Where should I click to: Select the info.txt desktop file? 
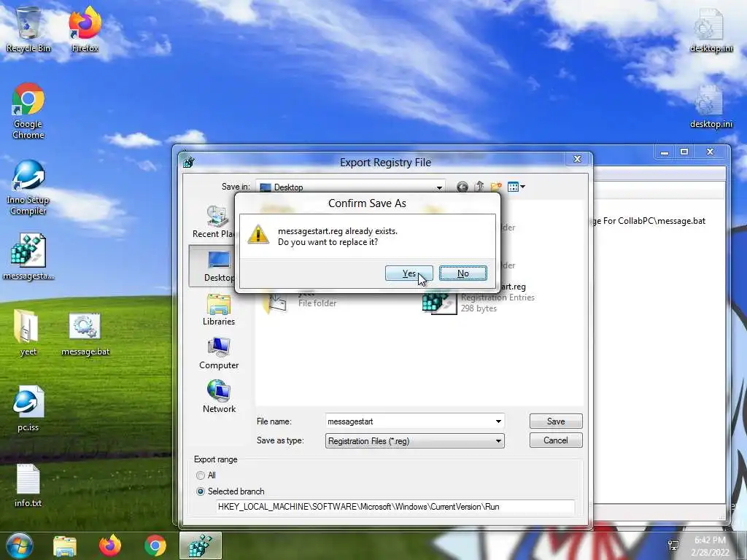(x=28, y=485)
